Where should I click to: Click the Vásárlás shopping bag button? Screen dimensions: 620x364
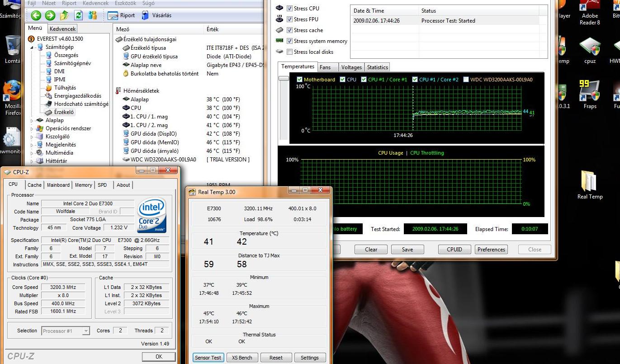point(156,15)
